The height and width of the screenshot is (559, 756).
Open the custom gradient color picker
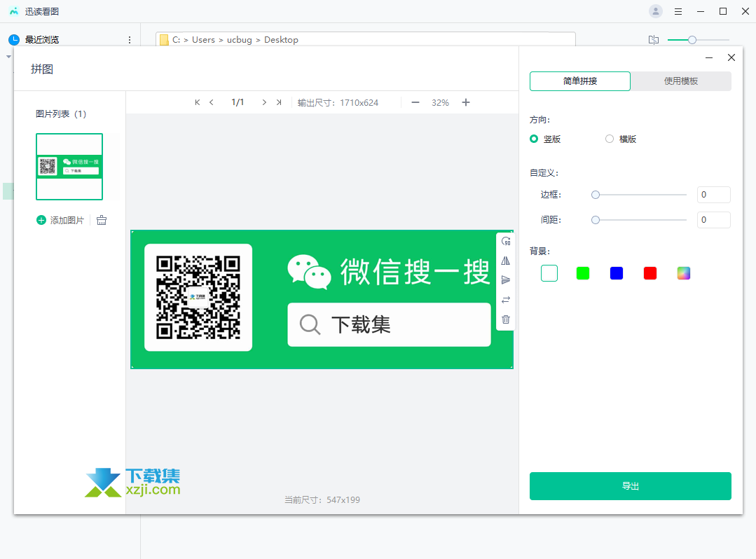tap(684, 273)
